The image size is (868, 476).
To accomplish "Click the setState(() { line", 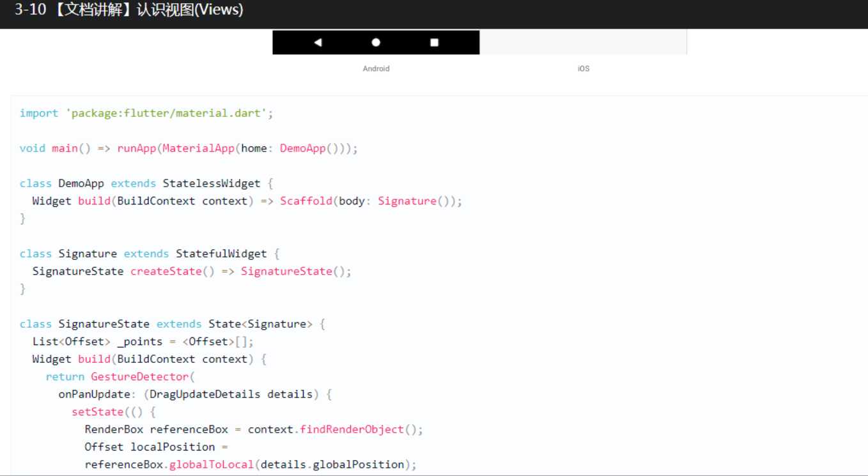I will click(114, 412).
